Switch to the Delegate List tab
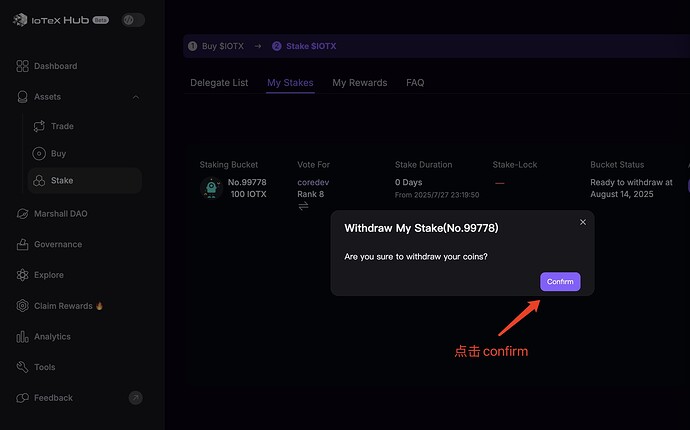 click(x=219, y=83)
